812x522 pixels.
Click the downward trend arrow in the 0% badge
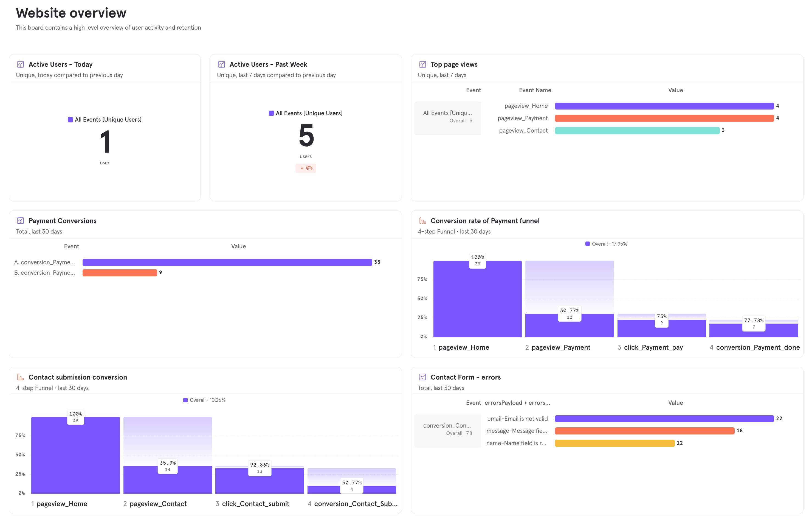pos(302,168)
